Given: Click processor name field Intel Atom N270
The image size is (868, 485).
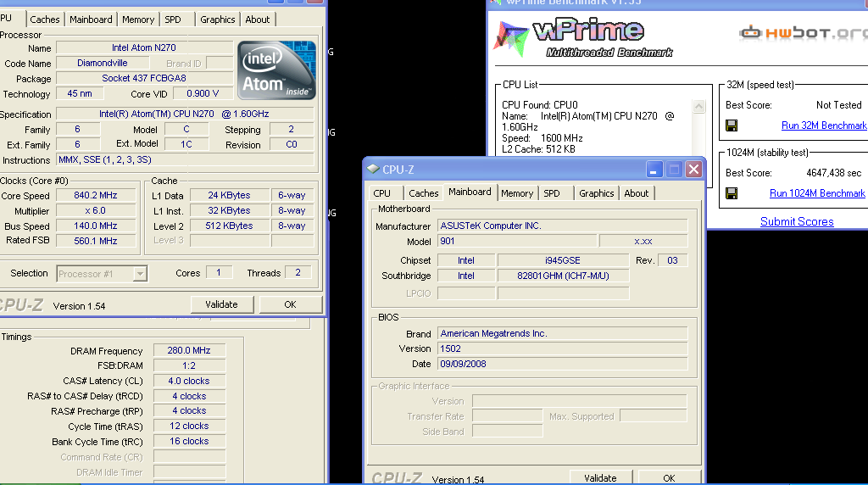Looking at the screenshot, I should coord(144,47).
